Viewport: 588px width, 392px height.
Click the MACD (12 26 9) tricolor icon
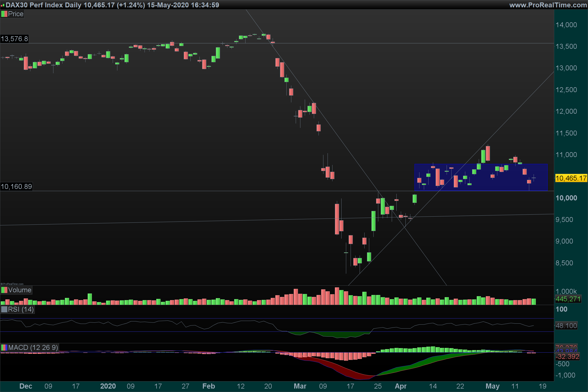[x=4, y=347]
